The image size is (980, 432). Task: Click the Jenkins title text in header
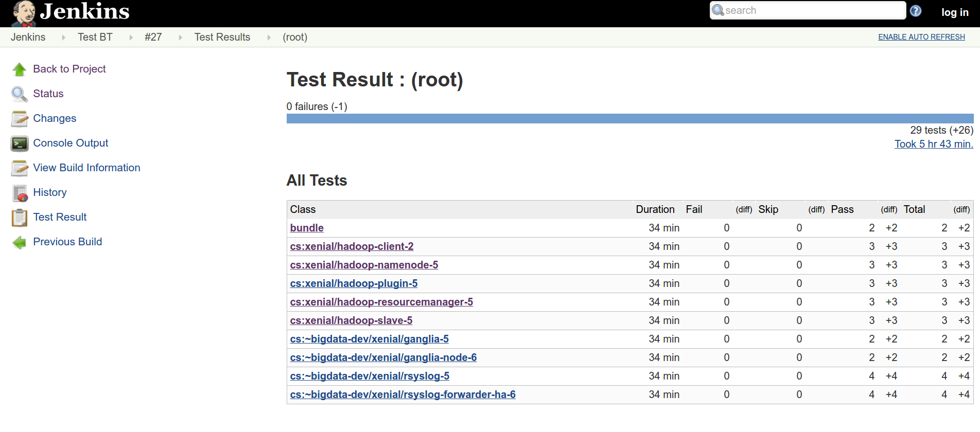point(85,11)
